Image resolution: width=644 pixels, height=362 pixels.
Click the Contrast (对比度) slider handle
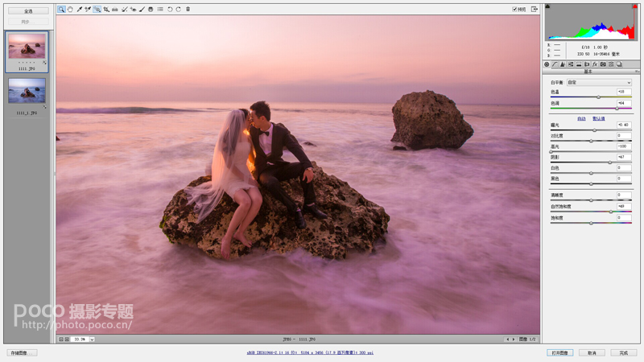point(591,141)
